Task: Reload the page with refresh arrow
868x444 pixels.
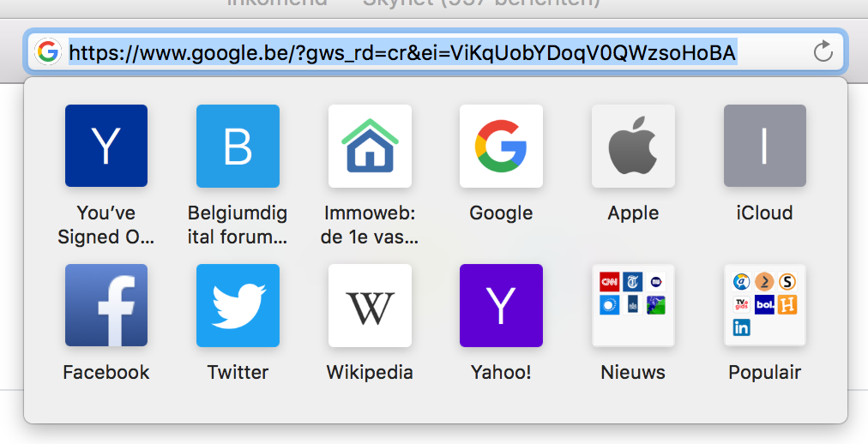Action: 823,51
